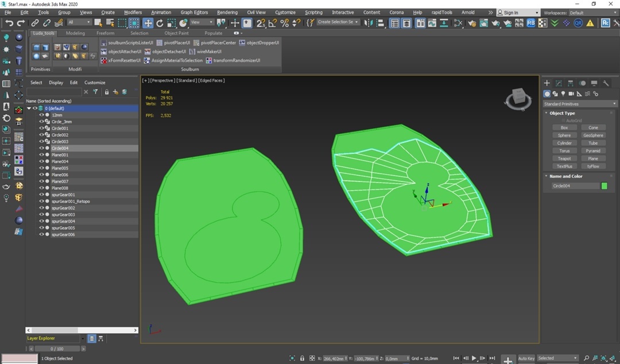Launch the objectDetacherUI script
The image size is (620, 364).
[x=165, y=52]
